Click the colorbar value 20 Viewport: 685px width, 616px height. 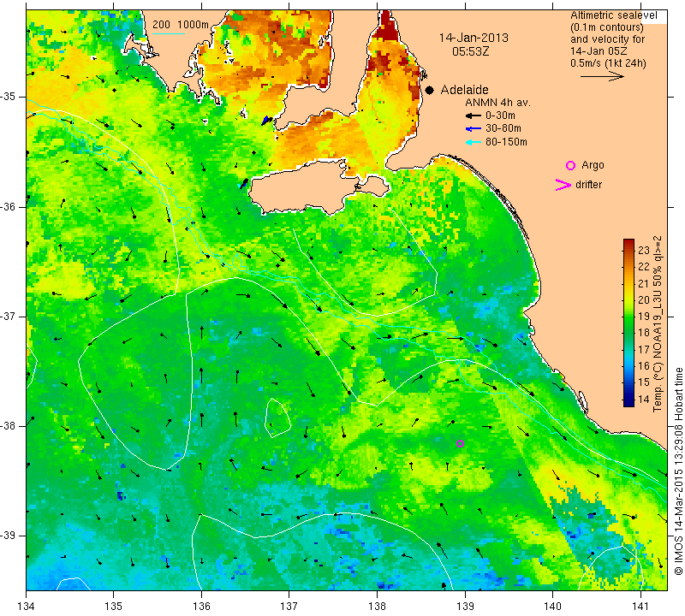point(644,300)
